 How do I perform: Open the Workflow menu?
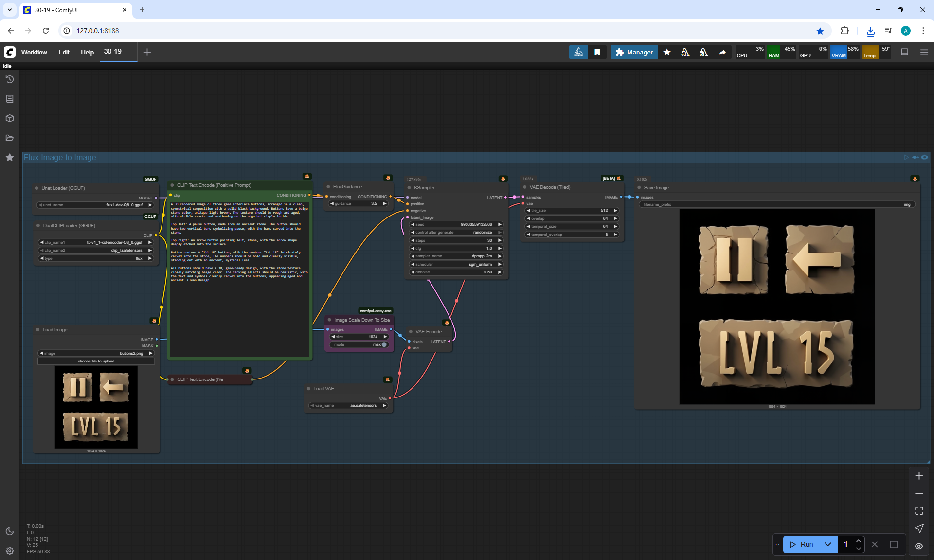pos(34,52)
